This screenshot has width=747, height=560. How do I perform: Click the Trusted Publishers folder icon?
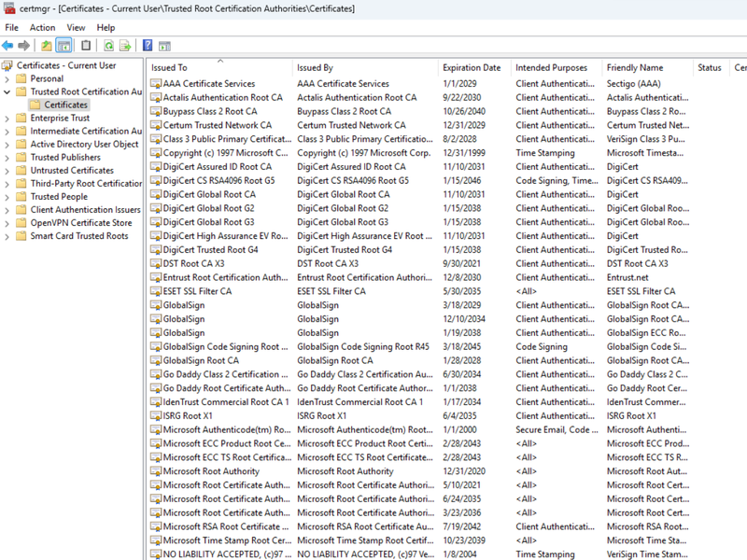21,157
